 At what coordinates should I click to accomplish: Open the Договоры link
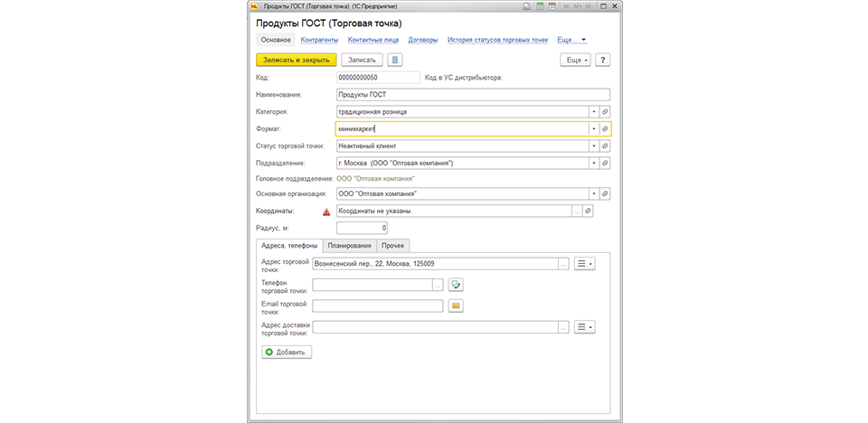pos(423,40)
